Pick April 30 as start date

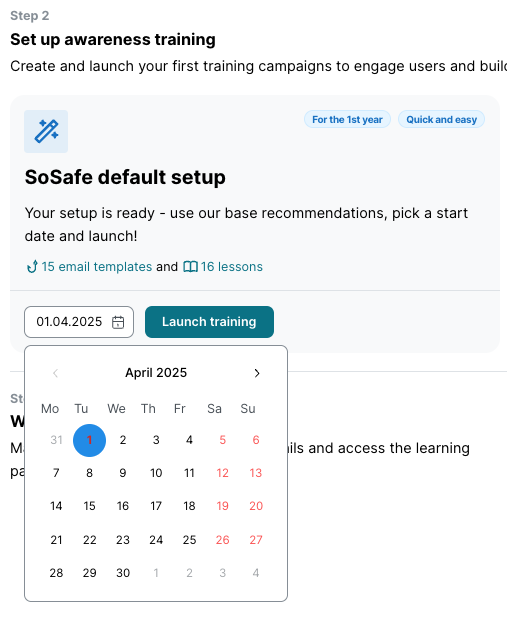click(123, 573)
